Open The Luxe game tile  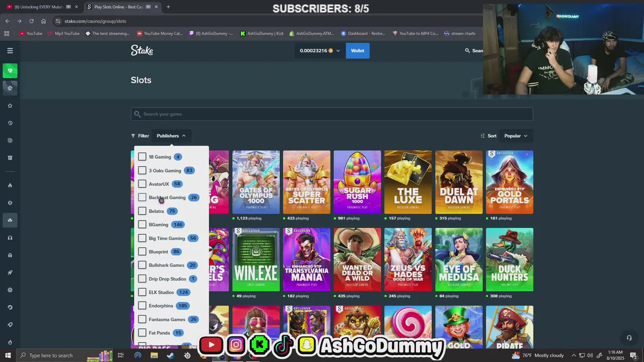408,182
